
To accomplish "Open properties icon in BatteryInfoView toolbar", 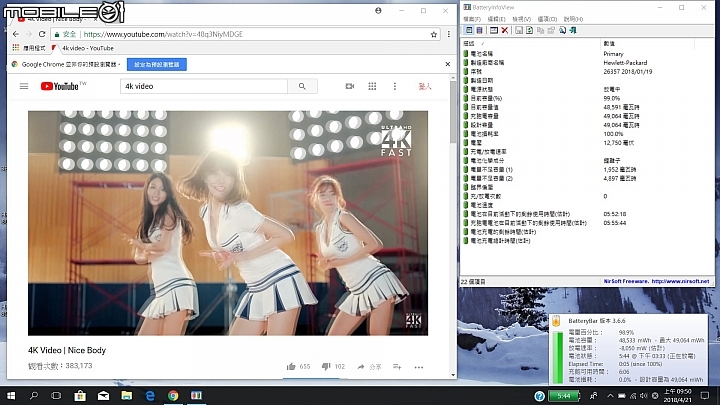I will tap(551, 30).
